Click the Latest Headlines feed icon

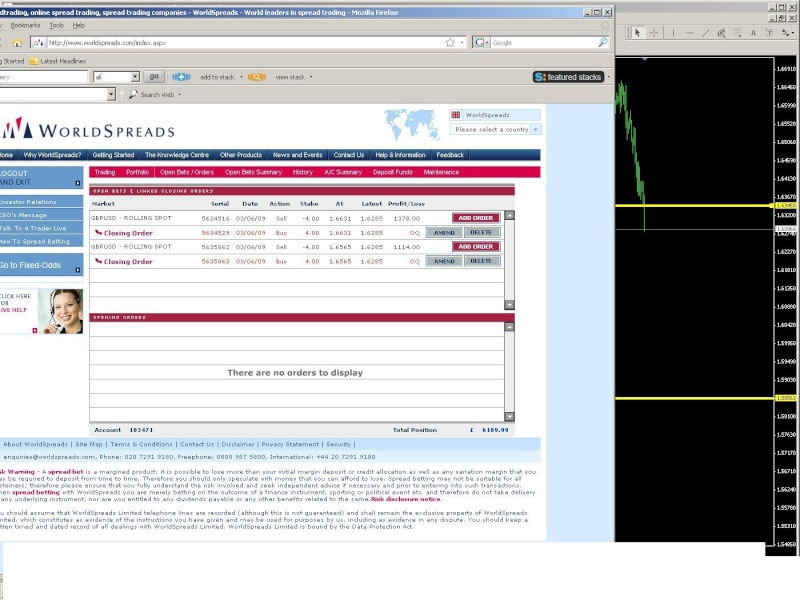click(34, 61)
